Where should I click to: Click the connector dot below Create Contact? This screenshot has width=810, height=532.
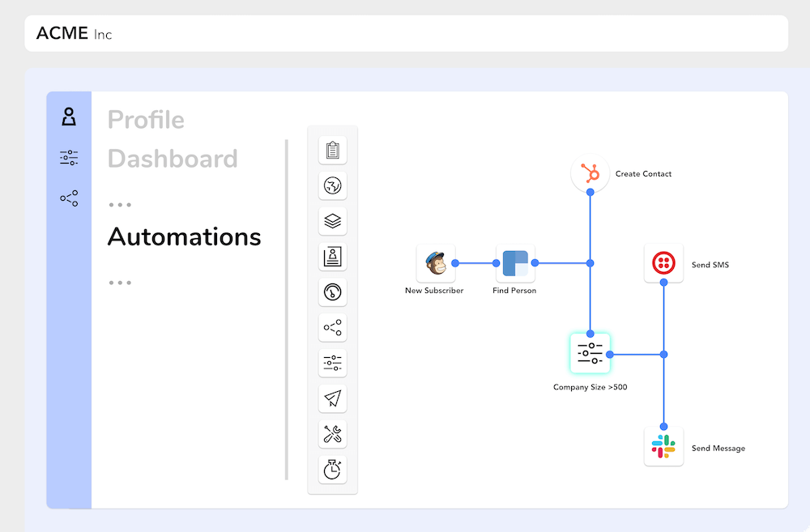590,192
